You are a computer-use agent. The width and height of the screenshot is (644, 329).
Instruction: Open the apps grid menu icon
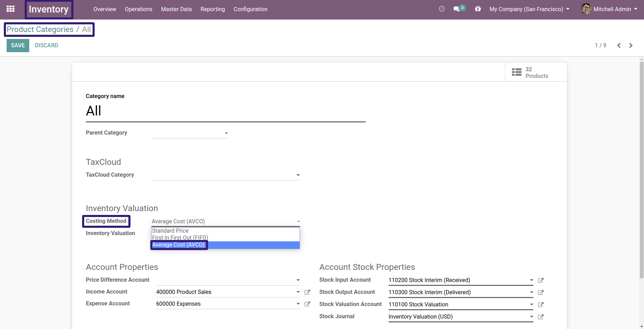[10, 9]
